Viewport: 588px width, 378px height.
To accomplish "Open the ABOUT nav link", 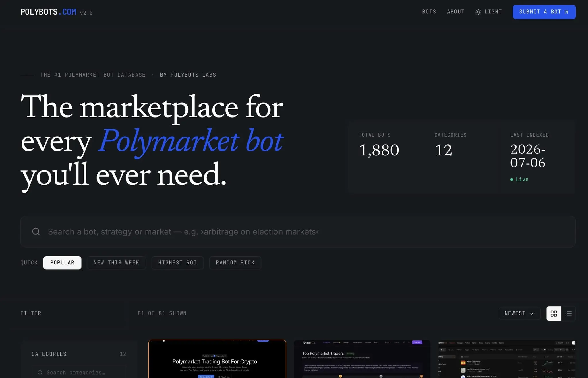I will coord(456,12).
